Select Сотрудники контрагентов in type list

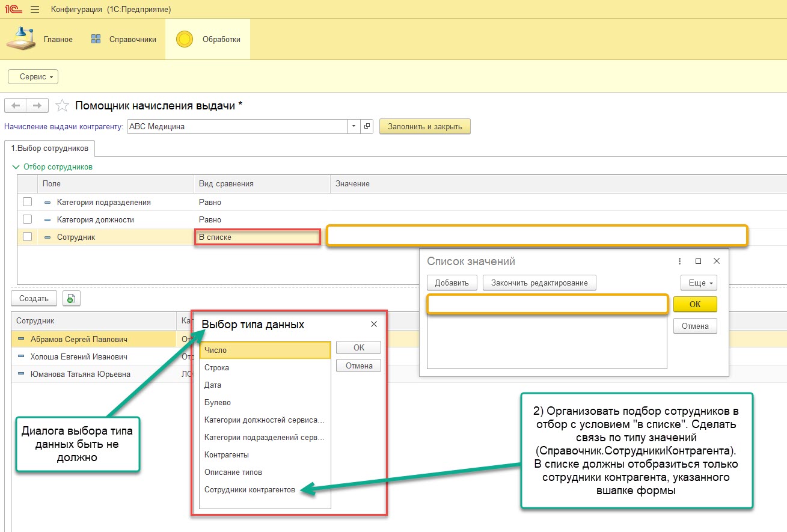250,489
